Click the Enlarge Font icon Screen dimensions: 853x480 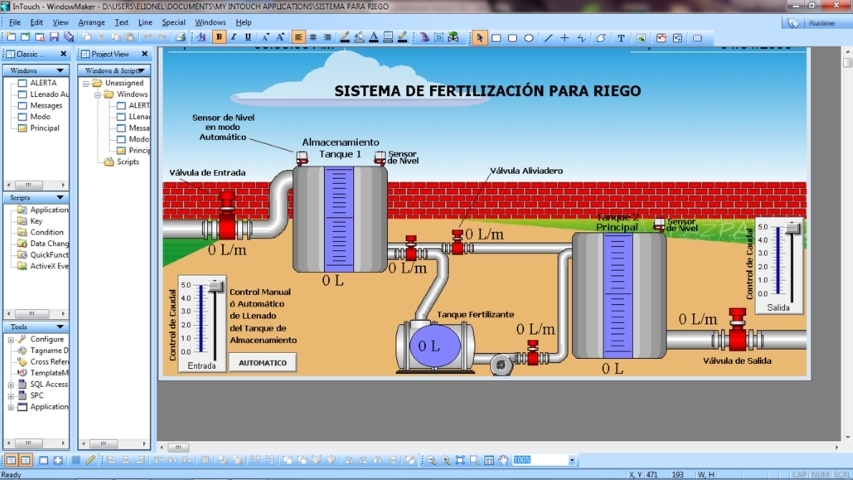pyautogui.click(x=280, y=38)
